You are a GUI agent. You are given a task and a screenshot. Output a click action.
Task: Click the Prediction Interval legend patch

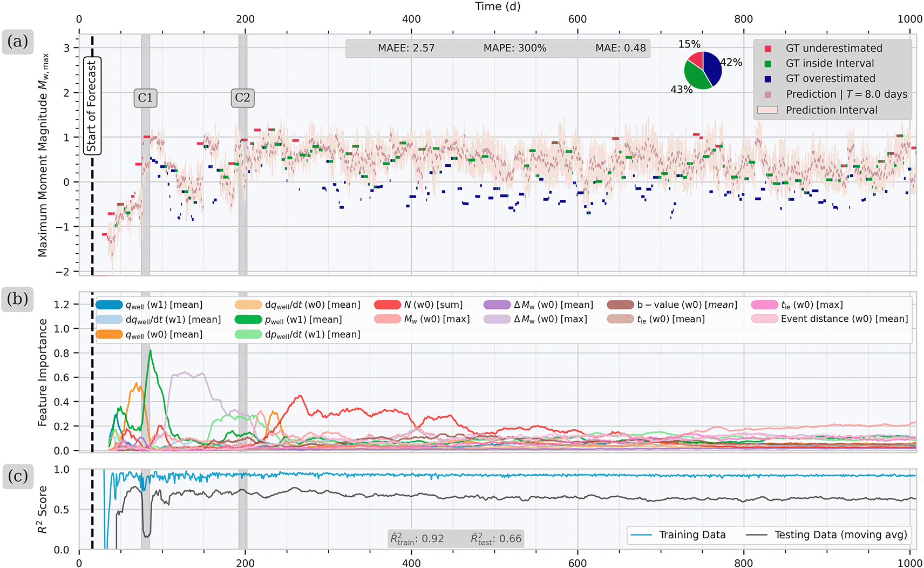coord(767,110)
